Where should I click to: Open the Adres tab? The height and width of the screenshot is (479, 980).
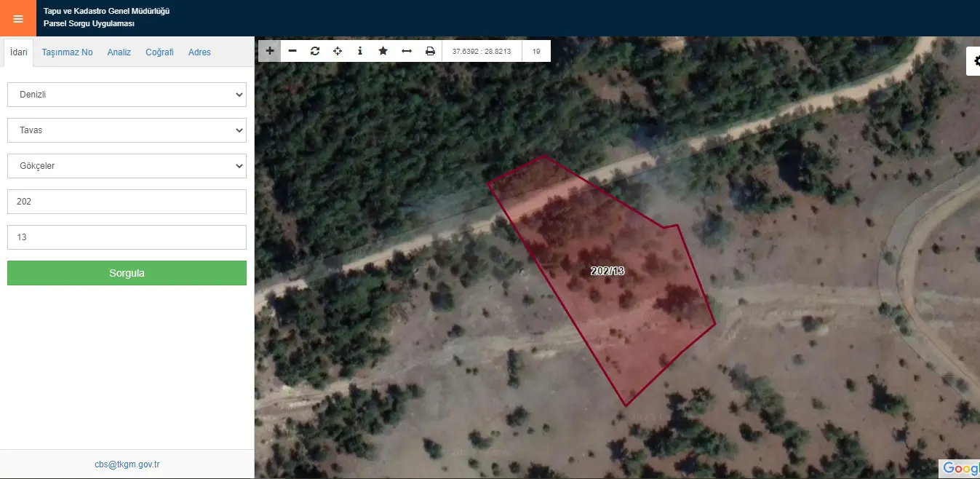coord(199,52)
